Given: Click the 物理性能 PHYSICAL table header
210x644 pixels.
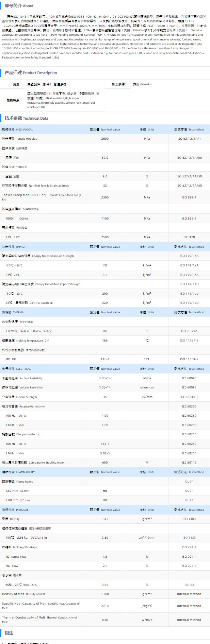Looking at the screenshot, I should pyautogui.click(x=15, y=510).
